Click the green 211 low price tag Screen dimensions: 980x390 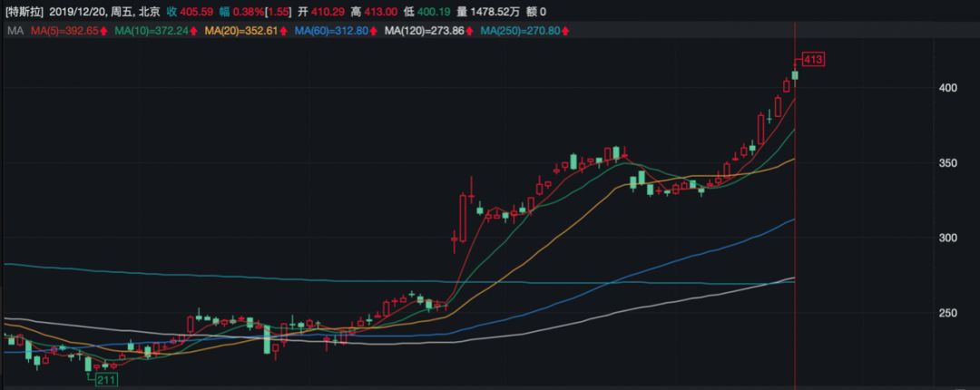pyautogui.click(x=105, y=379)
